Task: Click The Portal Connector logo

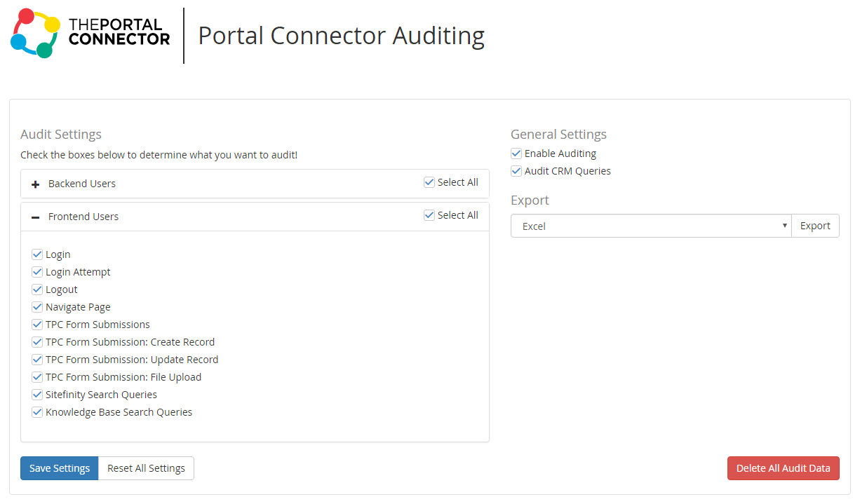Action: point(90,33)
